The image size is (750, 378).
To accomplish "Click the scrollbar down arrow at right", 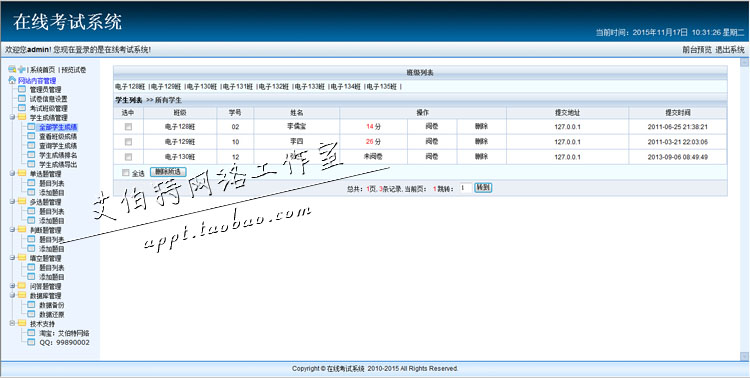I will pyautogui.click(x=744, y=356).
